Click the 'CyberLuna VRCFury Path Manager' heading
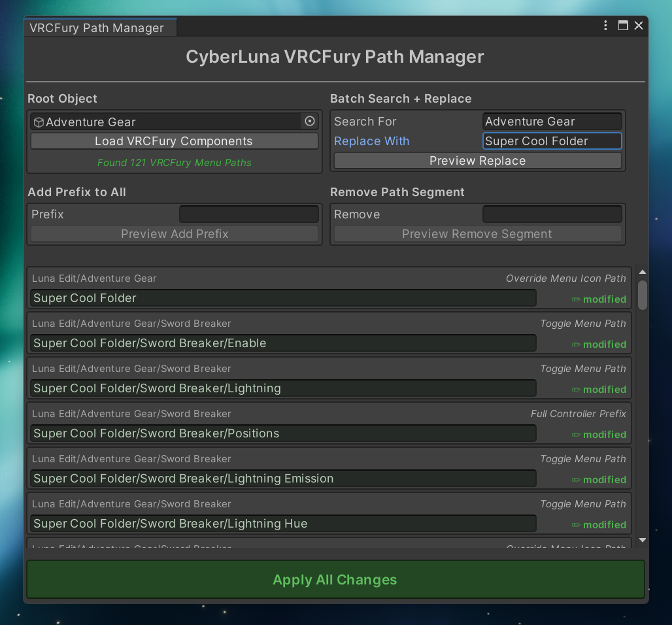The height and width of the screenshot is (625, 672). coord(335,57)
